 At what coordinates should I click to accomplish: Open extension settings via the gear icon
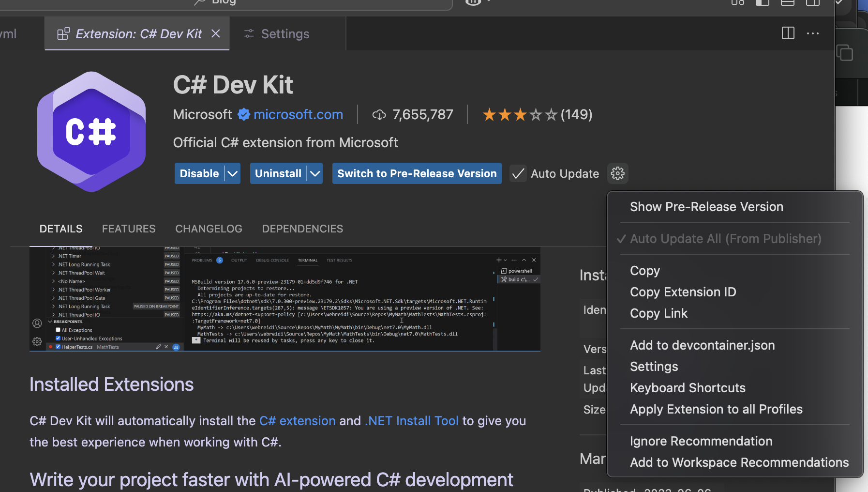pos(618,173)
